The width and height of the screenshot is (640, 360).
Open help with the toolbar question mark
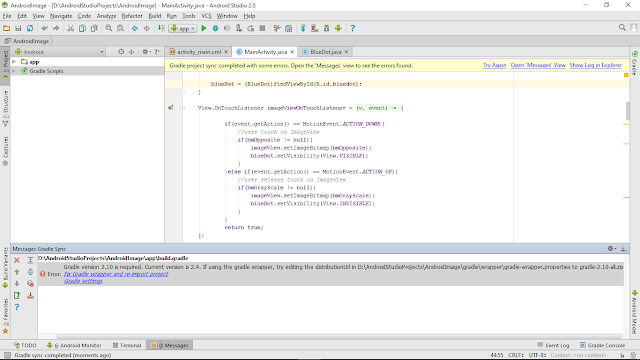353,28
